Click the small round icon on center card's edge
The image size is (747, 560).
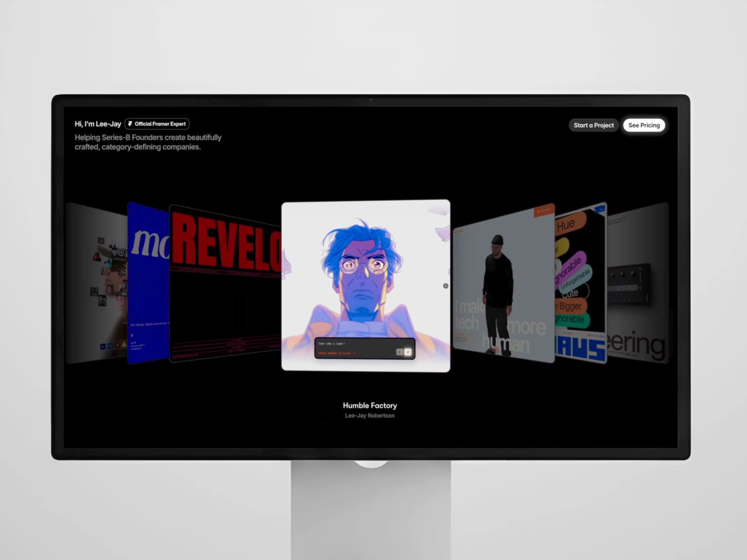pos(445,286)
